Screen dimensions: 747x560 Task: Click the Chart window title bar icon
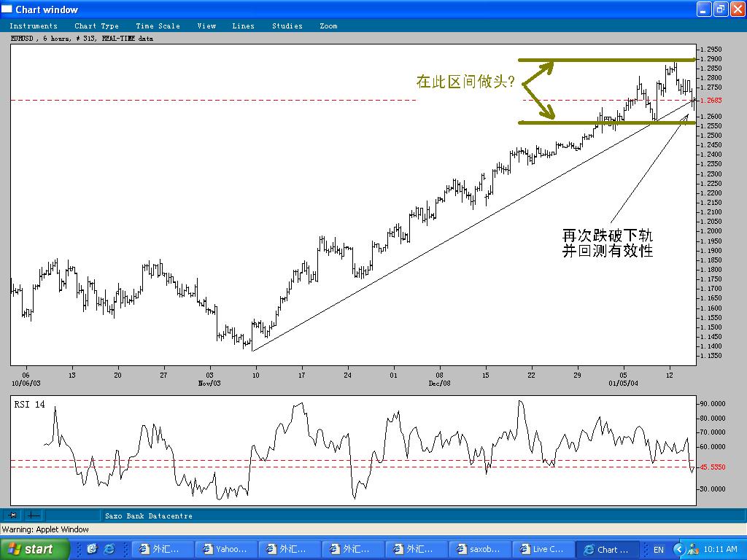coord(7,9)
